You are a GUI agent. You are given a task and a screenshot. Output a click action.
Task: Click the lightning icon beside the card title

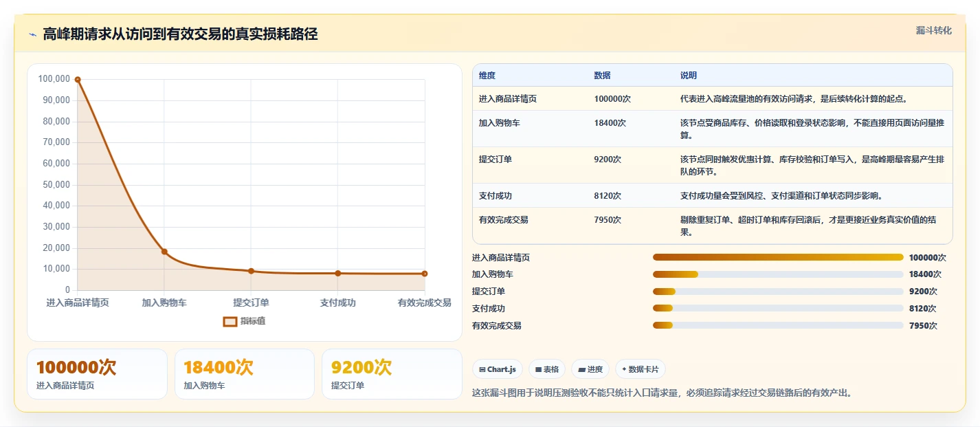pos(32,35)
